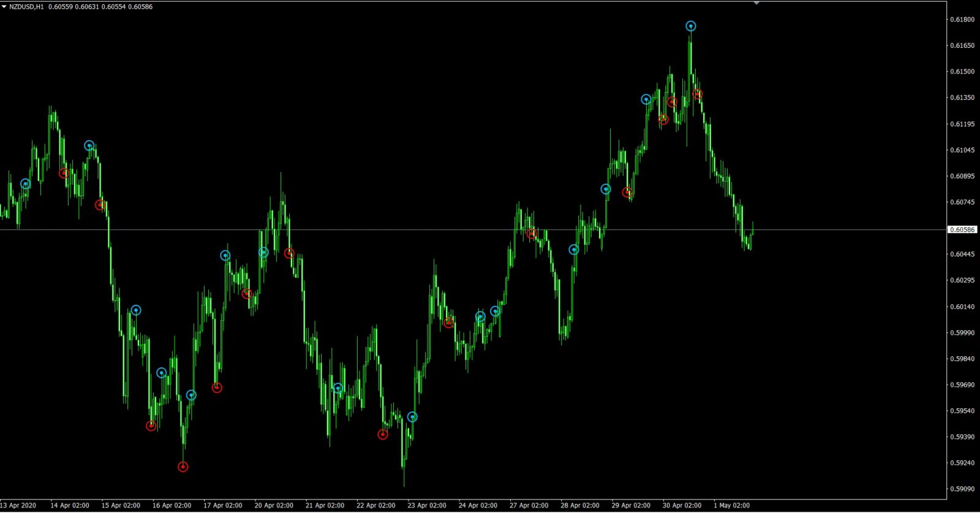Click the 21 Apr 02:00 time label
Screen dimensions: 980x513
point(325,506)
